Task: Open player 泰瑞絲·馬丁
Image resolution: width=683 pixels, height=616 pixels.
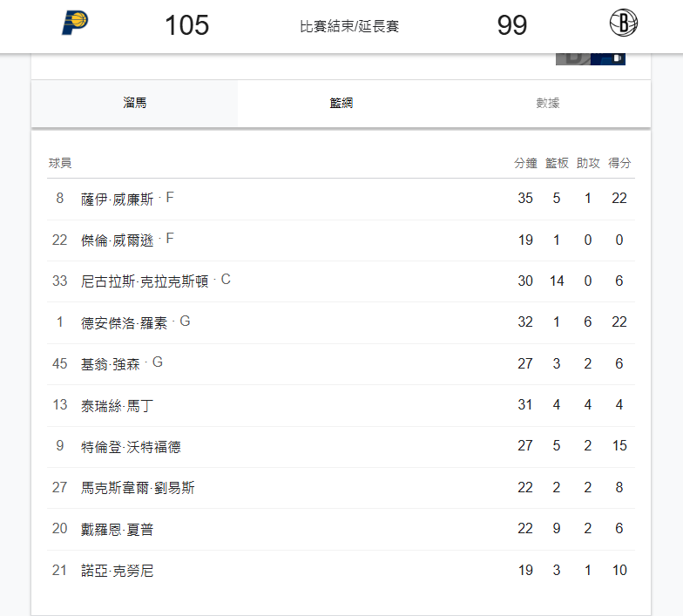Action: pyautogui.click(x=117, y=406)
